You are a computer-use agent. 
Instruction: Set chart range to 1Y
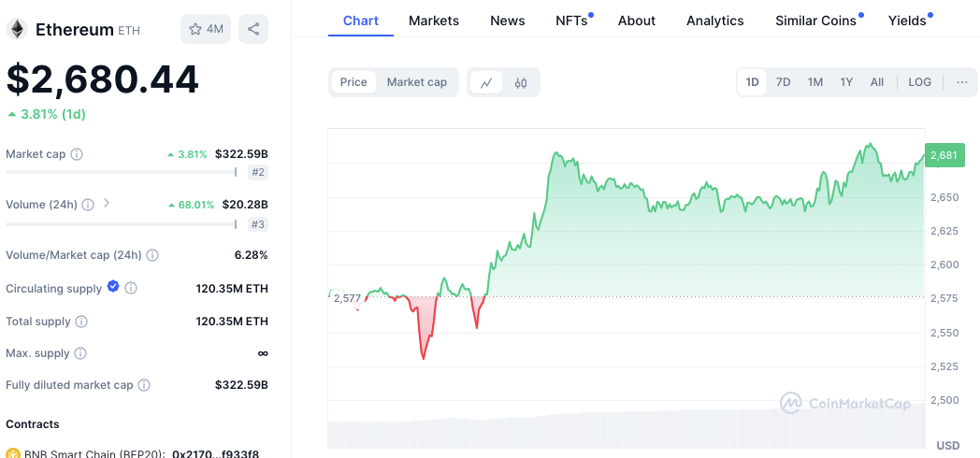click(846, 82)
